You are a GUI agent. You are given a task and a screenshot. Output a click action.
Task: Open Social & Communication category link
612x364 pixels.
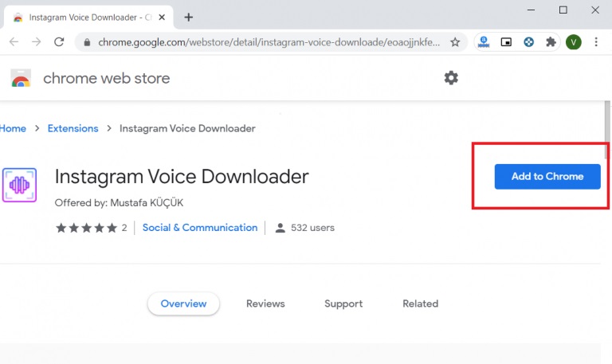pos(200,228)
